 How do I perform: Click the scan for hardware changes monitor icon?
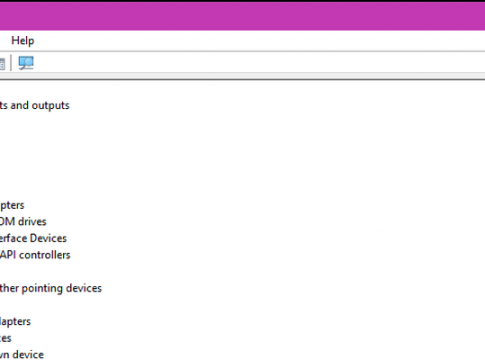click(26, 63)
